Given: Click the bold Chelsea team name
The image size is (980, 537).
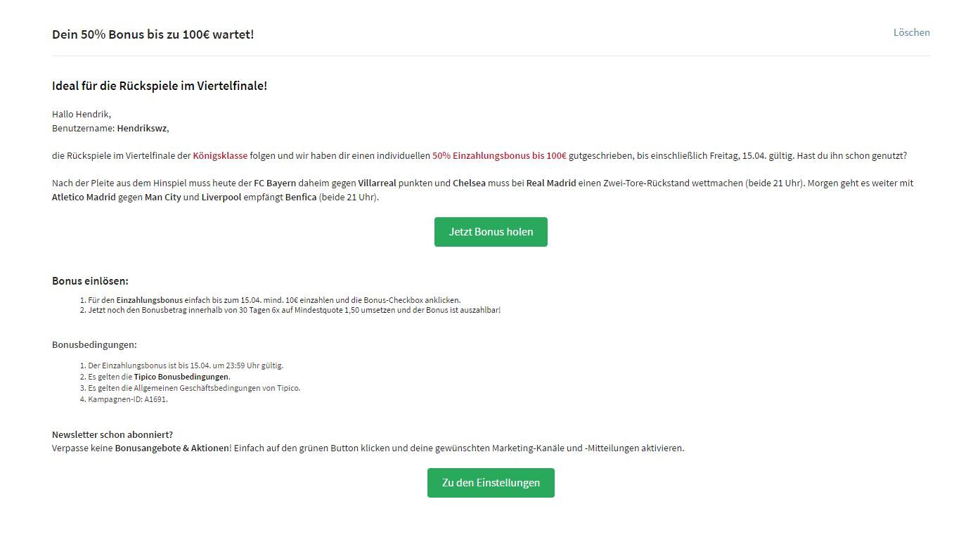Looking at the screenshot, I should pos(469,183).
